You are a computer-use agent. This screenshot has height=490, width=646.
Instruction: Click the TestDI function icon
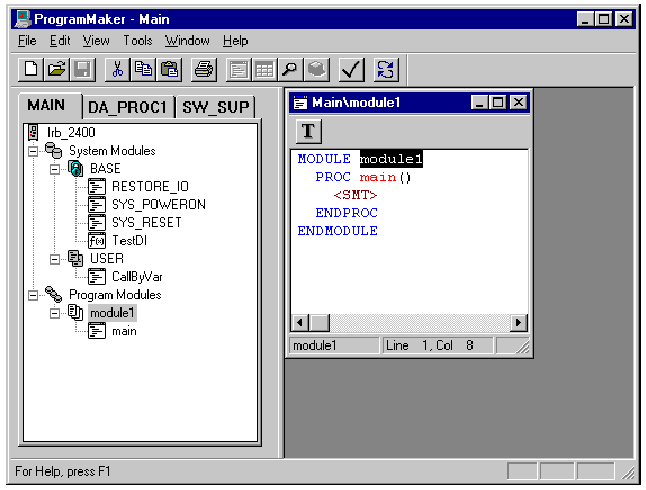[97, 241]
